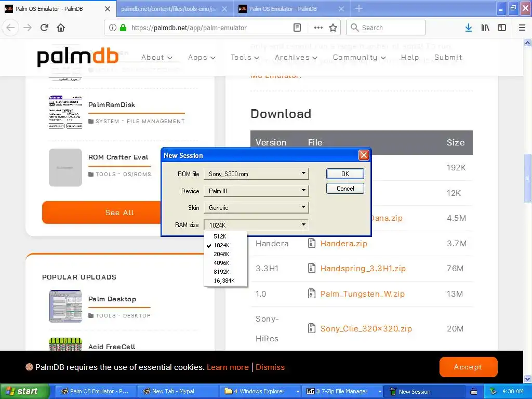Open Learn more cookie link
Image resolution: width=532 pixels, height=399 pixels.
tap(228, 367)
